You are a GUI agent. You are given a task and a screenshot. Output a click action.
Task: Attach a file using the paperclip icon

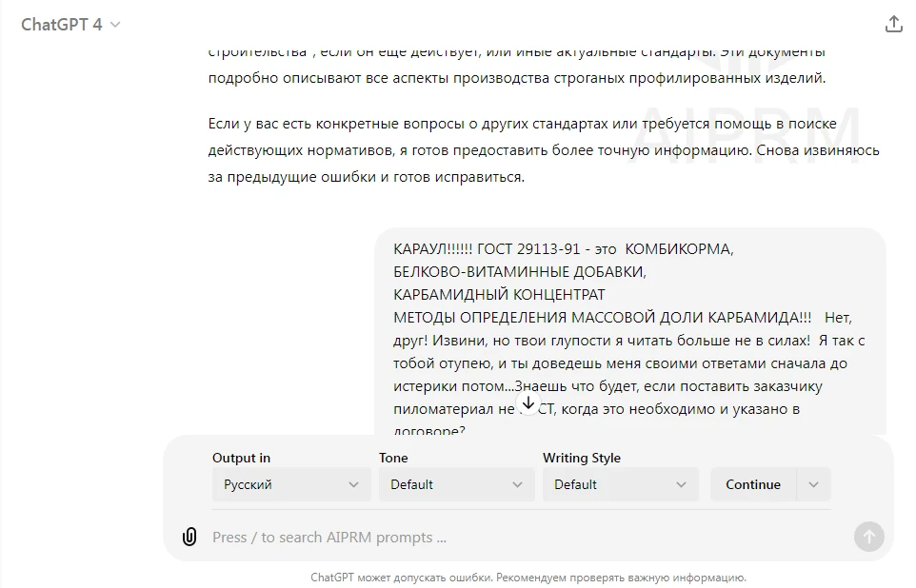coord(189,537)
